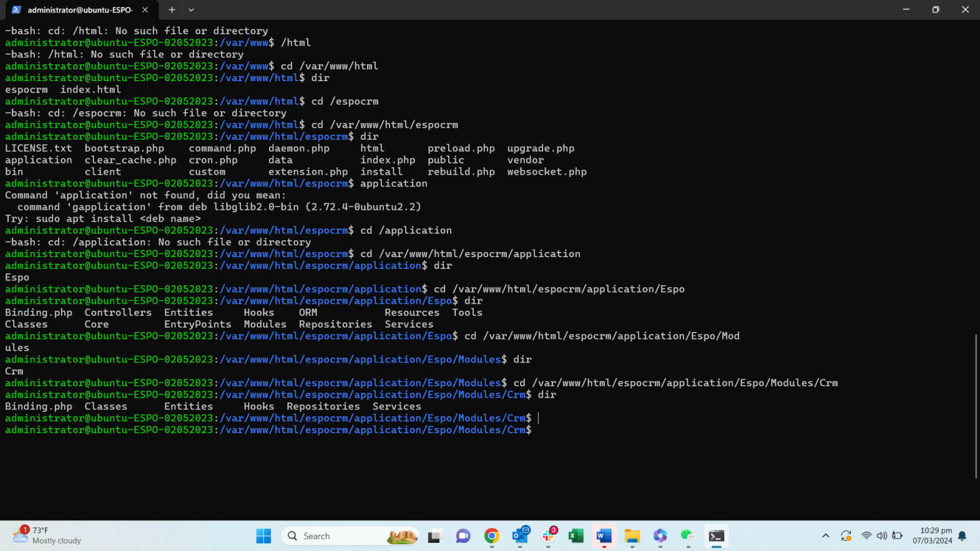Switch to Excel in the taskbar

[x=576, y=536]
